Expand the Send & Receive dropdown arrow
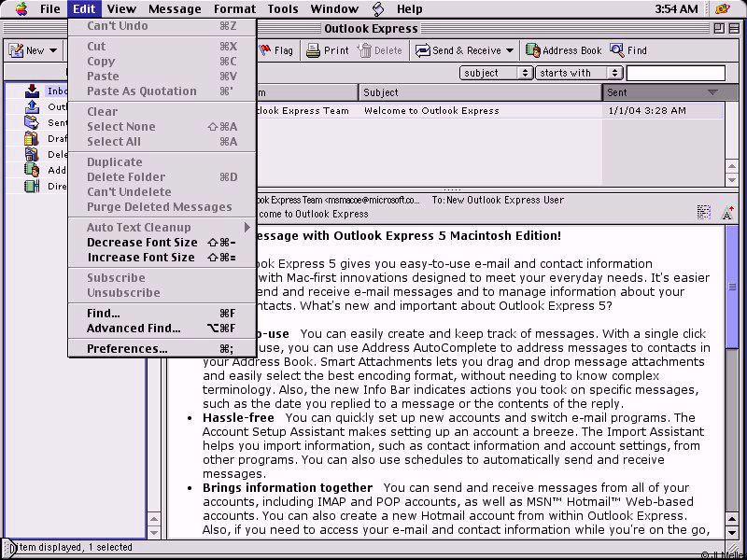The image size is (747, 560). (509, 50)
